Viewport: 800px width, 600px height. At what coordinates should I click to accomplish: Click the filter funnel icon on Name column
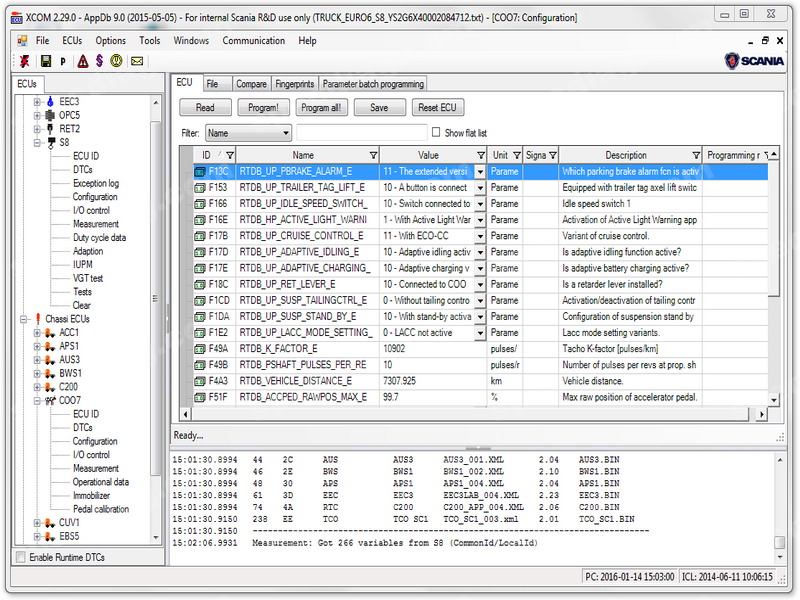[x=374, y=155]
